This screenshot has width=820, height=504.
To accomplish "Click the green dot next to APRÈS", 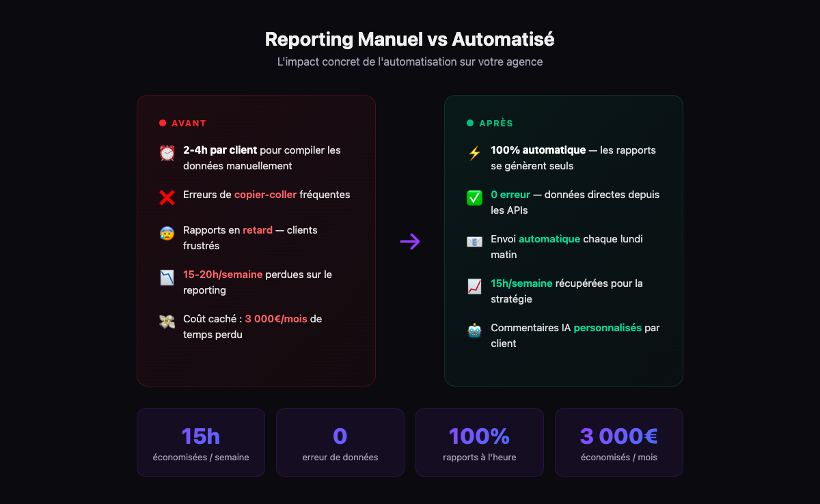I will click(469, 123).
